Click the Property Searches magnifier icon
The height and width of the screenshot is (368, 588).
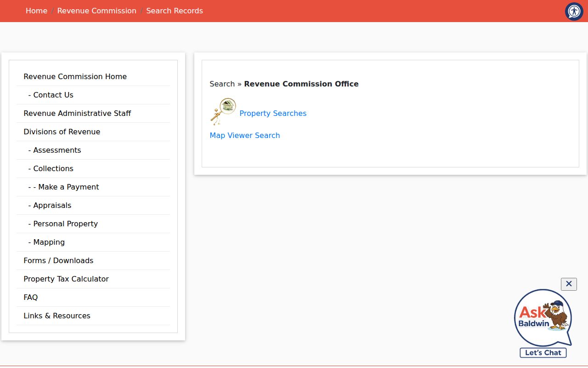(x=223, y=111)
